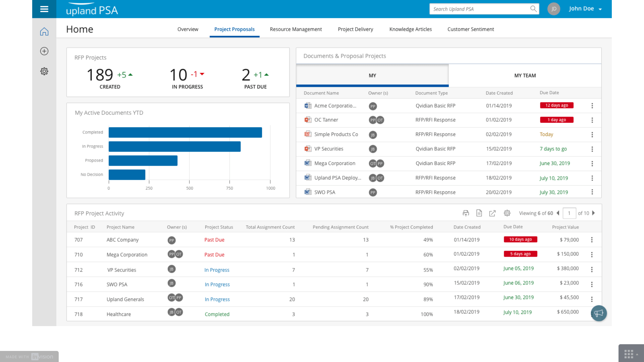Open the JD user avatar

[x=554, y=9]
